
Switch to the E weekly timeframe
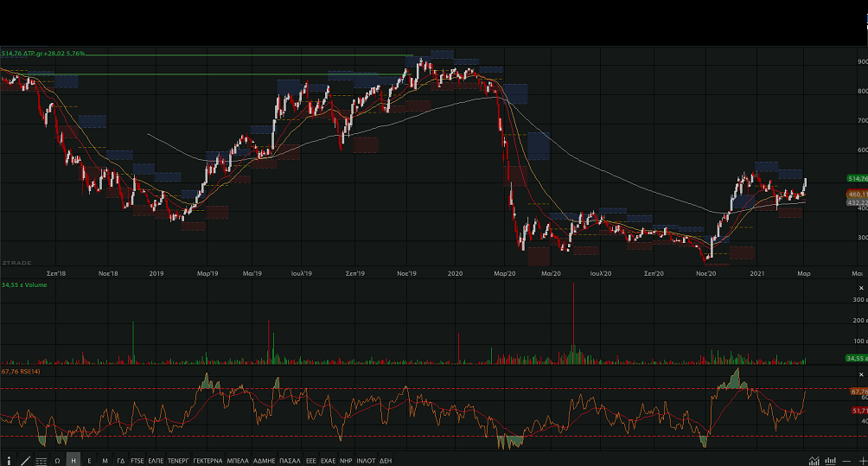[89, 461]
